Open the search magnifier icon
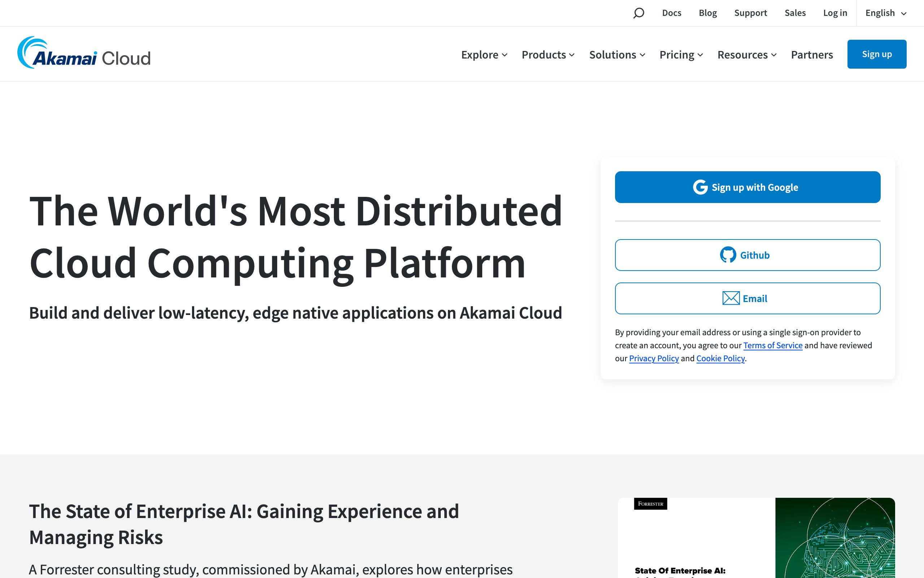 638,13
